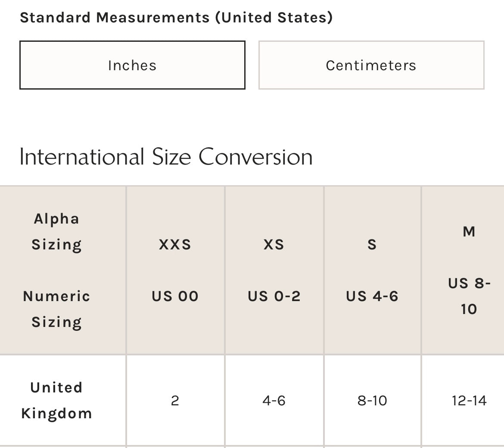The width and height of the screenshot is (504, 448).
Task: Click the US 8-10 numeric size
Action: click(469, 296)
